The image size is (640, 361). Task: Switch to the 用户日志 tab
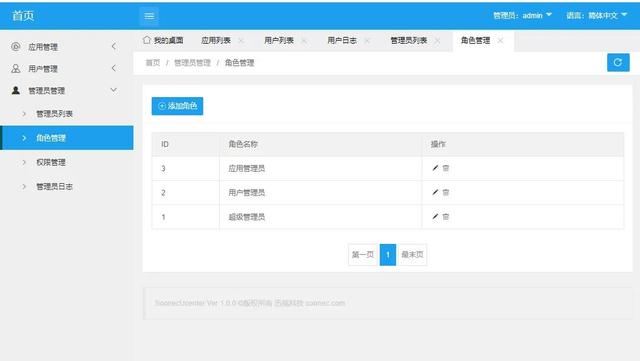342,40
